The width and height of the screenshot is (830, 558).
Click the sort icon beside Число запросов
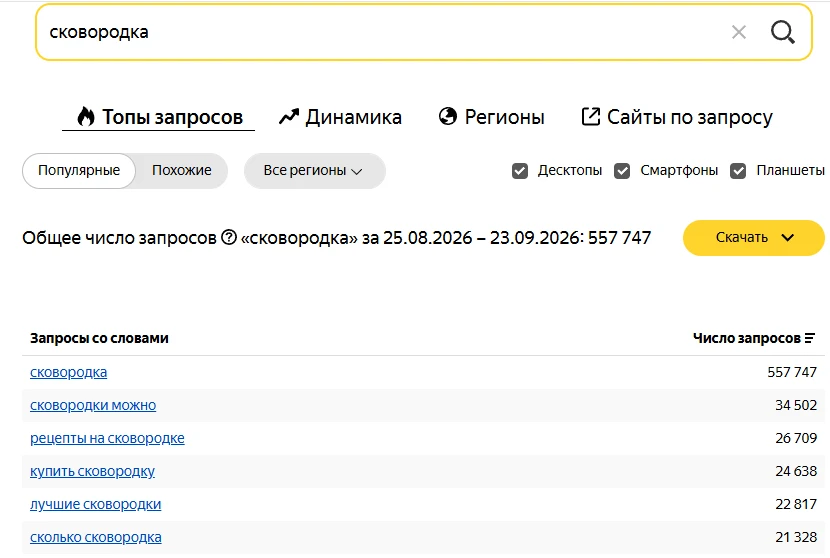click(x=810, y=338)
